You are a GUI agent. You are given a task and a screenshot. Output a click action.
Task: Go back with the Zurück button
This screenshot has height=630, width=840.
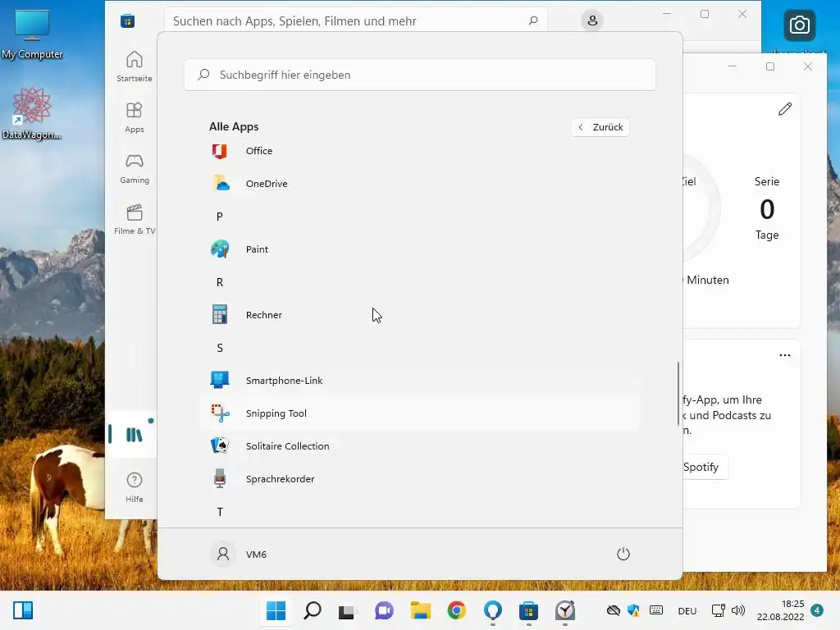[600, 127]
